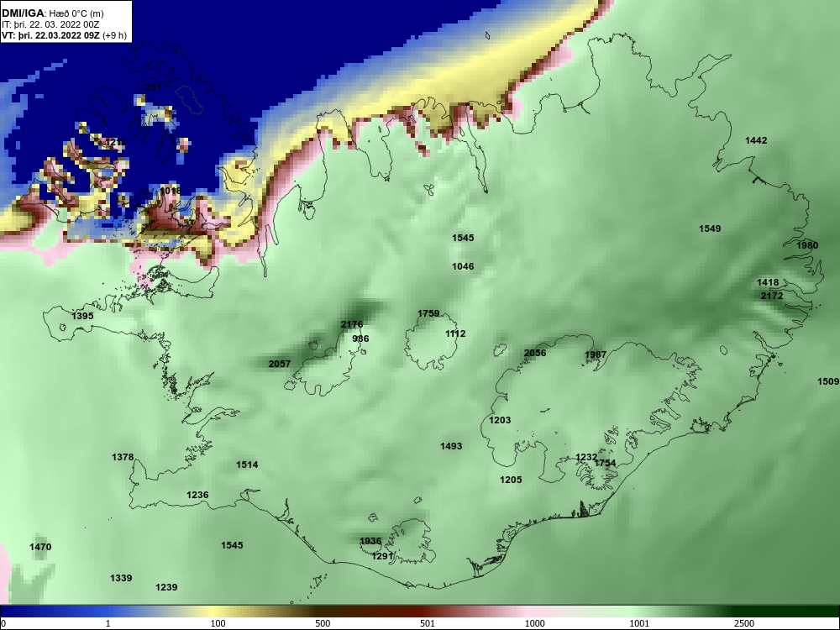
Task: Click the map value 2056
Action: 535,353
